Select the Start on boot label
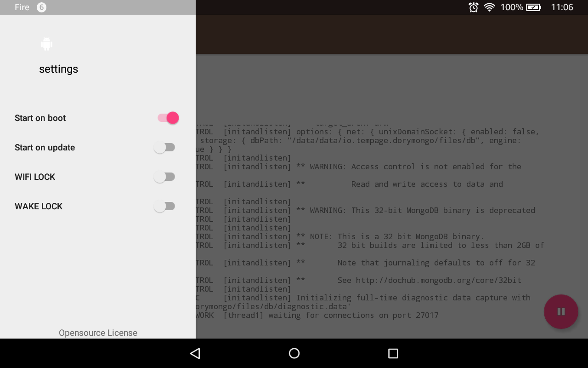Screen dimensions: 588x368 (40, 118)
